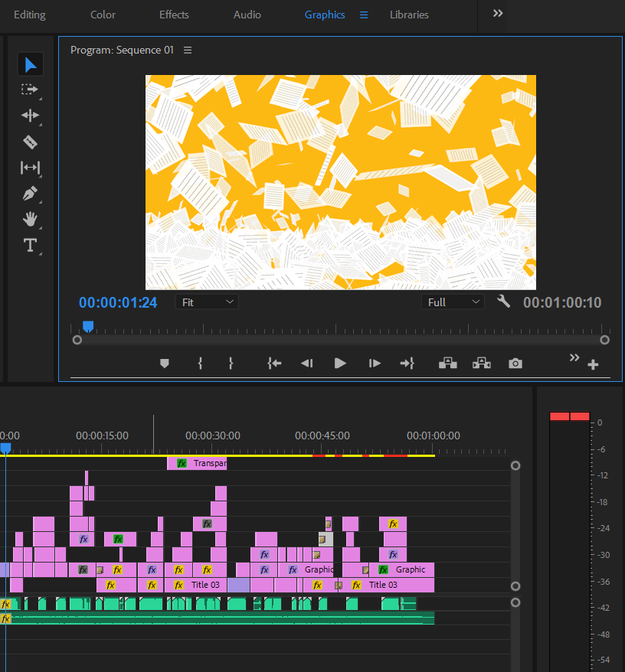Open the Button Editor plus icon

pos(593,365)
